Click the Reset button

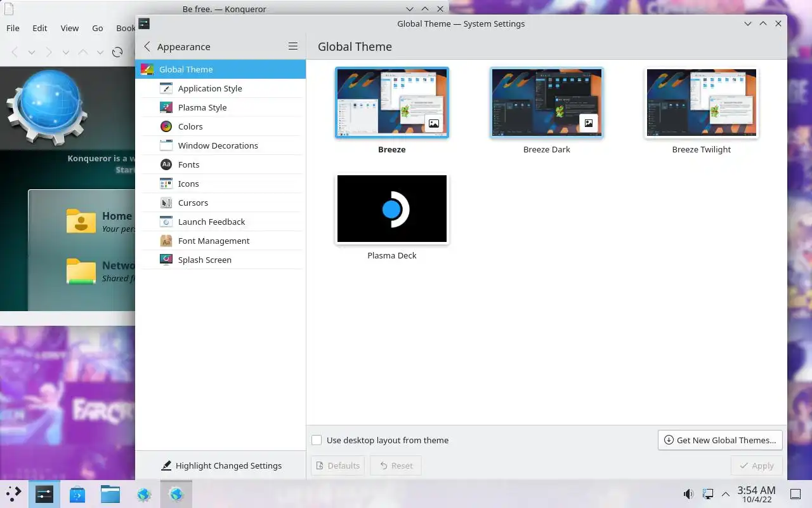pyautogui.click(x=396, y=465)
